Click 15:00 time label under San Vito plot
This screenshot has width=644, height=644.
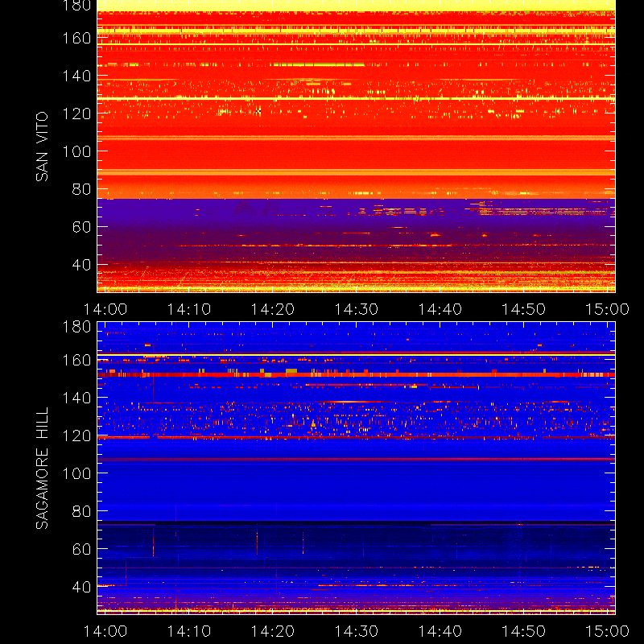click(607, 309)
